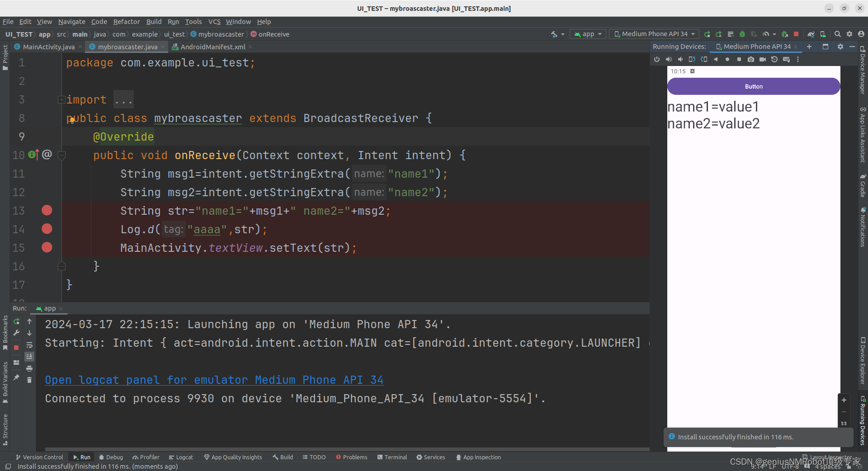Rotate emulator left icon

click(x=692, y=60)
